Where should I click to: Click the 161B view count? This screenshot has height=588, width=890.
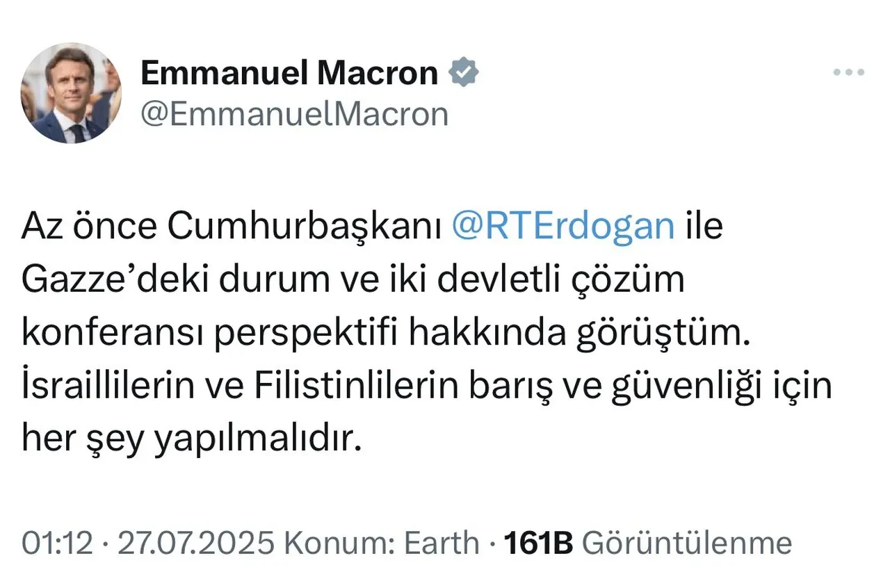point(538,543)
